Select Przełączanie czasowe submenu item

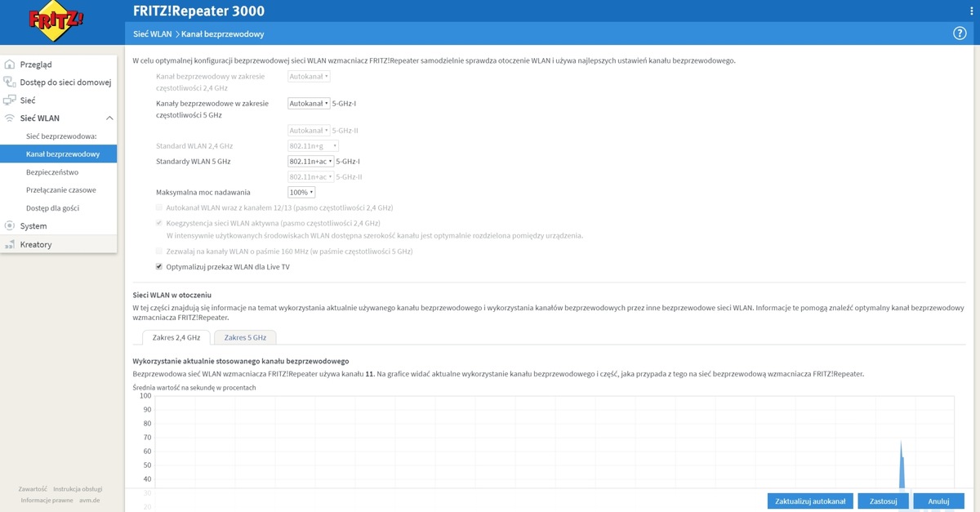click(x=60, y=189)
